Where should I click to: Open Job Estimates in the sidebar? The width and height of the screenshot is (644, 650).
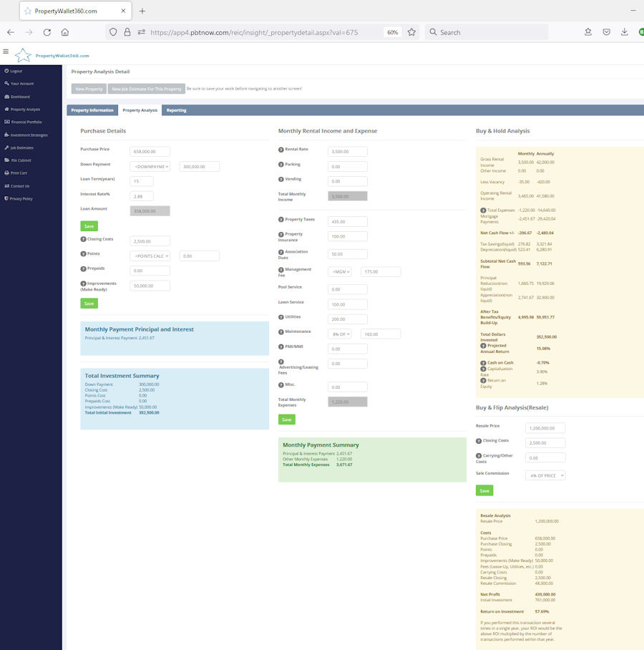(19, 147)
